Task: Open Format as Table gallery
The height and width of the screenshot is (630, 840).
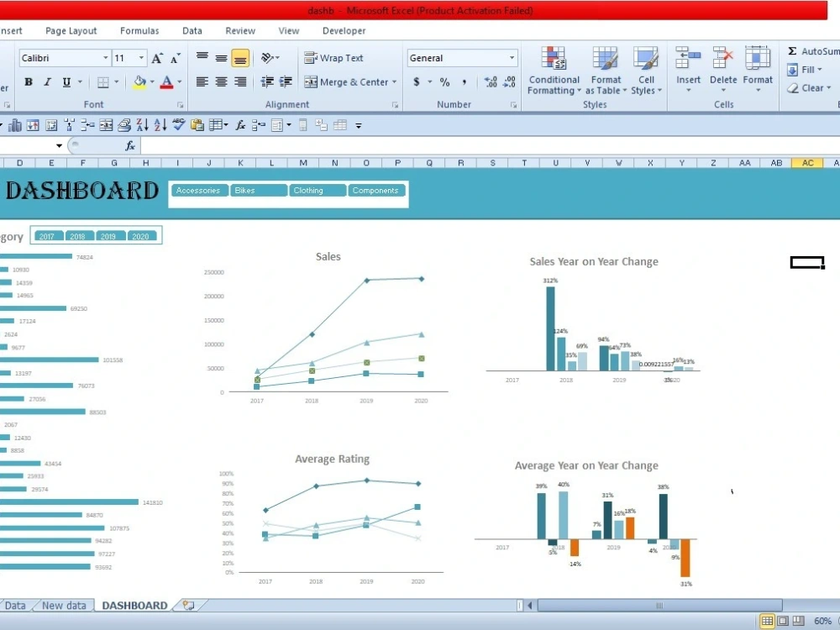Action: [606, 71]
